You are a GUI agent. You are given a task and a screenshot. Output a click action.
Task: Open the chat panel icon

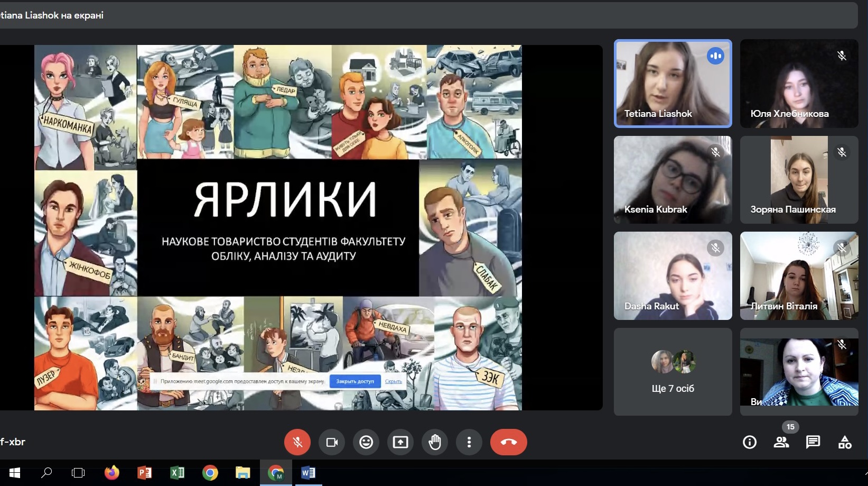813,442
